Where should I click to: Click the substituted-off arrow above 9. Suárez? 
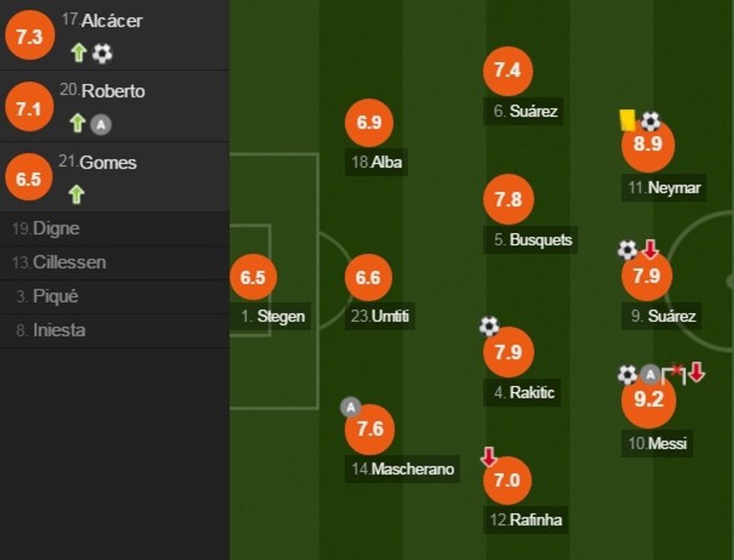click(650, 249)
